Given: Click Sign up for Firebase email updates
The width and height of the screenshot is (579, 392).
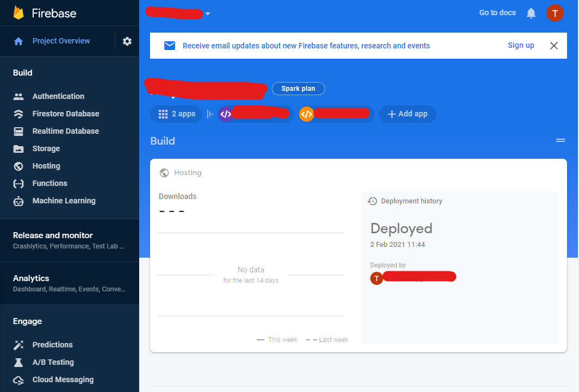Looking at the screenshot, I should click(520, 46).
